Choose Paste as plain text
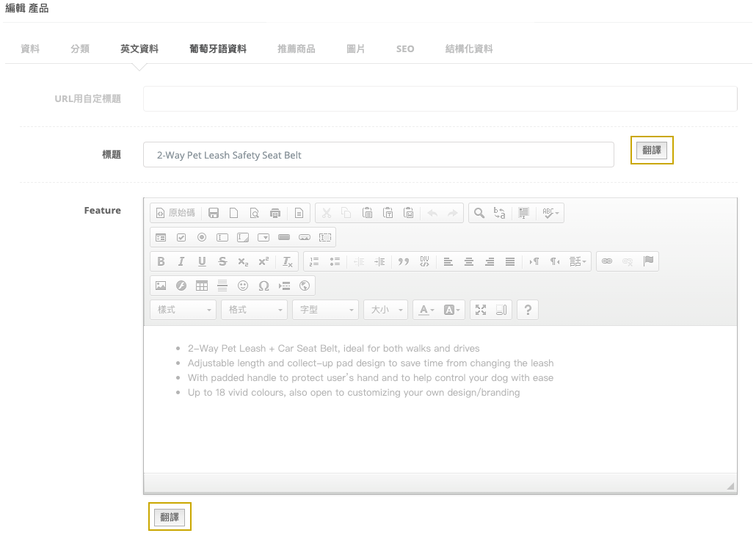This screenshot has width=756, height=533. 388,213
